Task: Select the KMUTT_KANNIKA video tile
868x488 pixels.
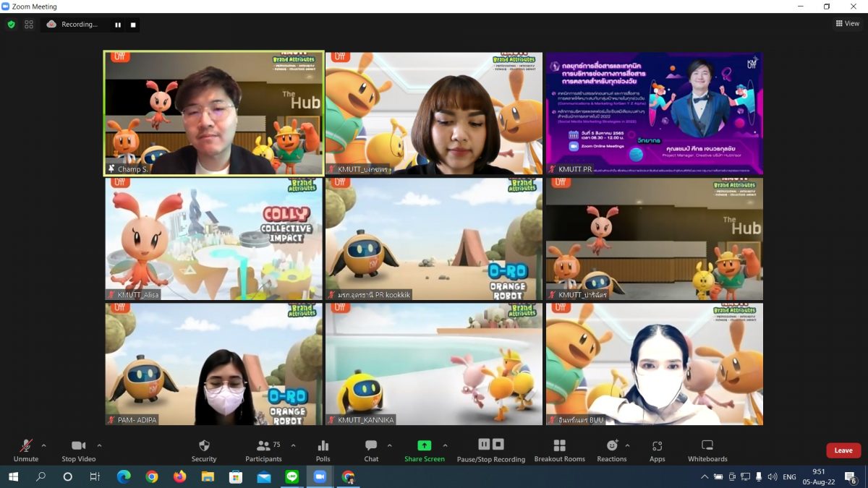Action: point(434,364)
